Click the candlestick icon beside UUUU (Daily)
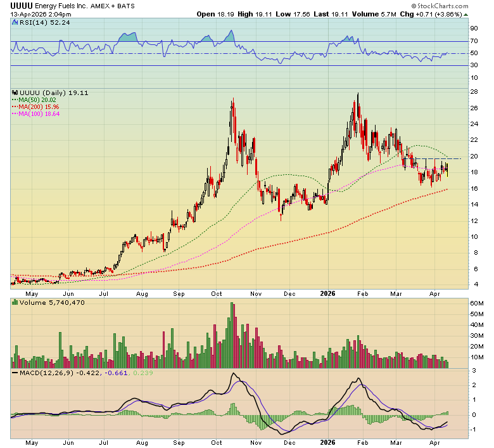Viewport: 494px width, 448px height. tap(15, 93)
